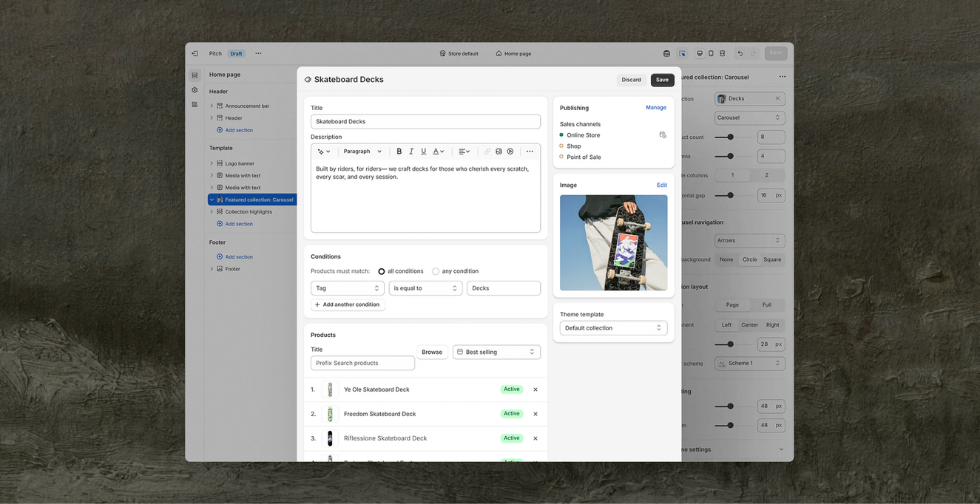Remove Ye Ole Skateboard Deck from products
The height and width of the screenshot is (504, 980).
point(535,389)
